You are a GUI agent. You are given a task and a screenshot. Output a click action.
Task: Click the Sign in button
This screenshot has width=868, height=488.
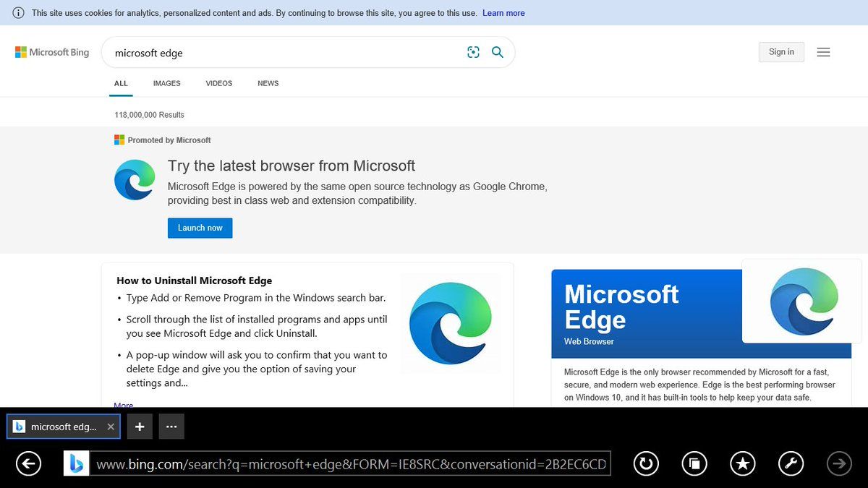point(781,52)
